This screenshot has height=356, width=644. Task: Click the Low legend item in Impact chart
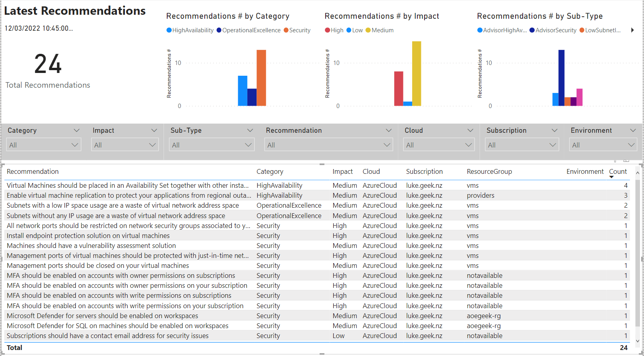[x=355, y=30]
